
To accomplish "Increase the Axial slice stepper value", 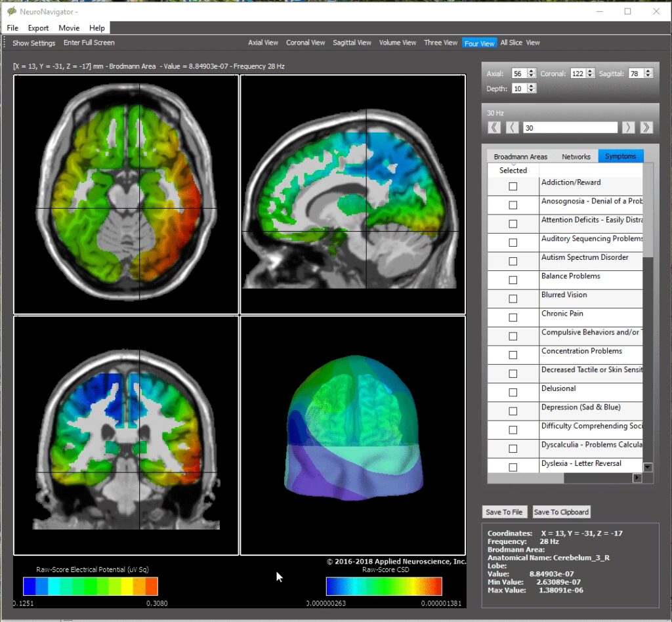I will 532,71.
